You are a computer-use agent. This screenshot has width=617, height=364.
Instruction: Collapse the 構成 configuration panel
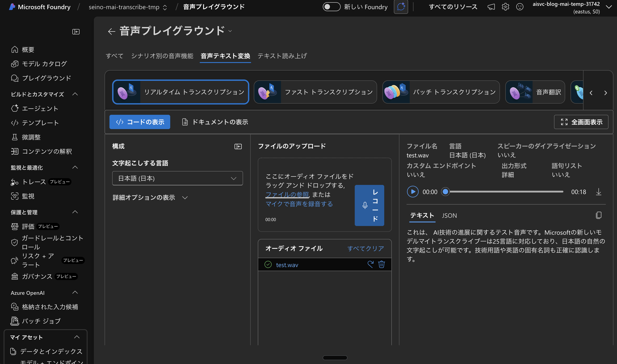pyautogui.click(x=238, y=146)
